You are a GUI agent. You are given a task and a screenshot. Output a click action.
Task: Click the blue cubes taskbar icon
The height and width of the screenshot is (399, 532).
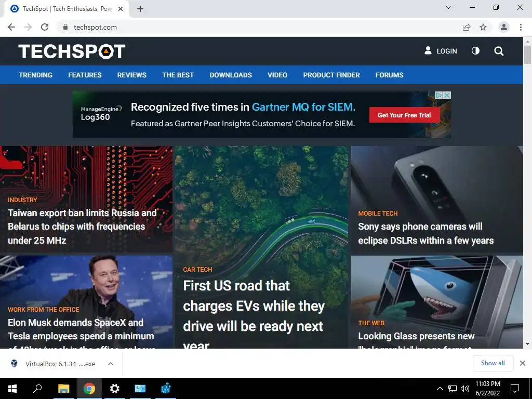166,389
